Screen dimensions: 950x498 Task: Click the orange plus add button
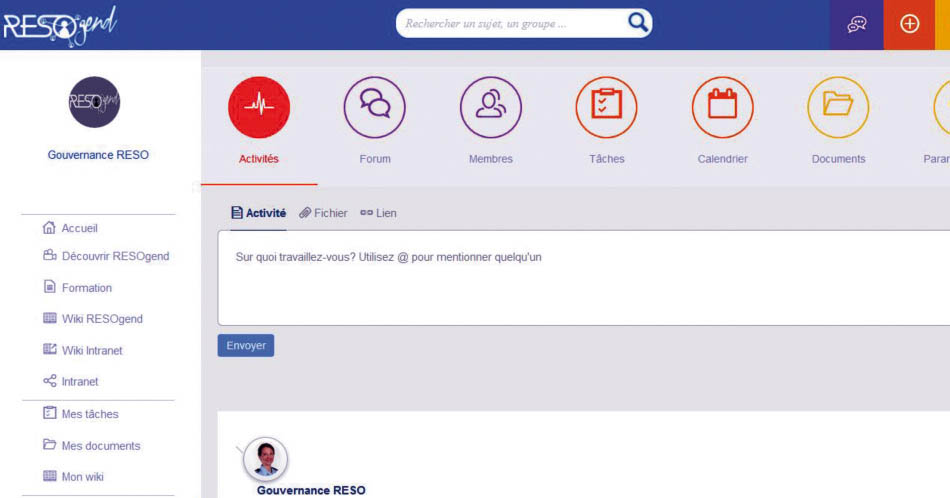(909, 24)
